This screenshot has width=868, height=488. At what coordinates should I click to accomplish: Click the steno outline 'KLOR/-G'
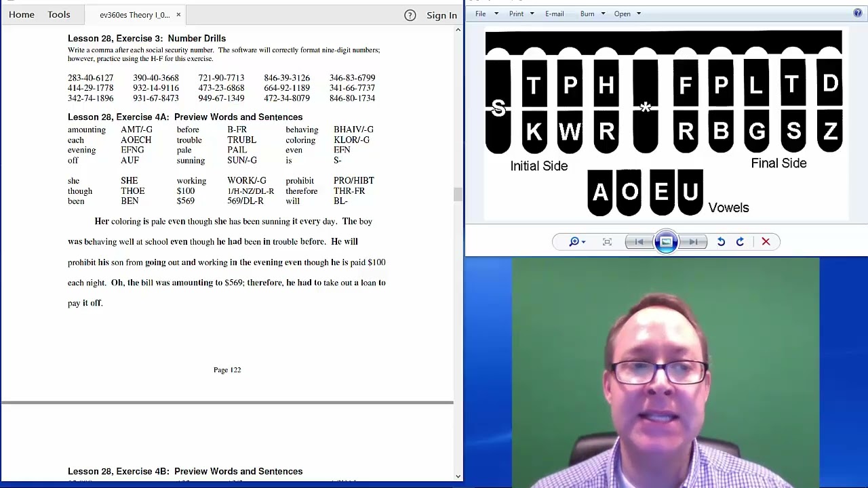(351, 140)
